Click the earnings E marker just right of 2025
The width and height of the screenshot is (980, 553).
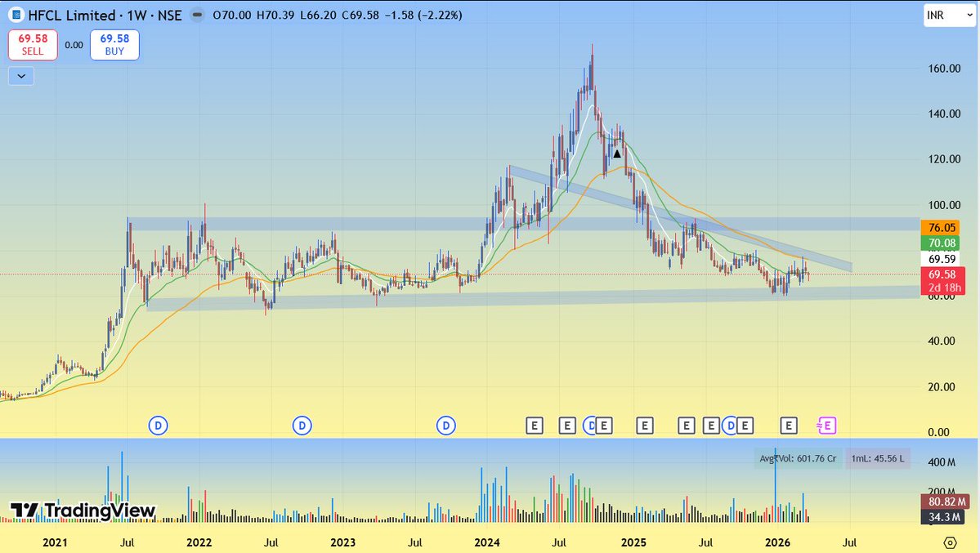[644, 426]
